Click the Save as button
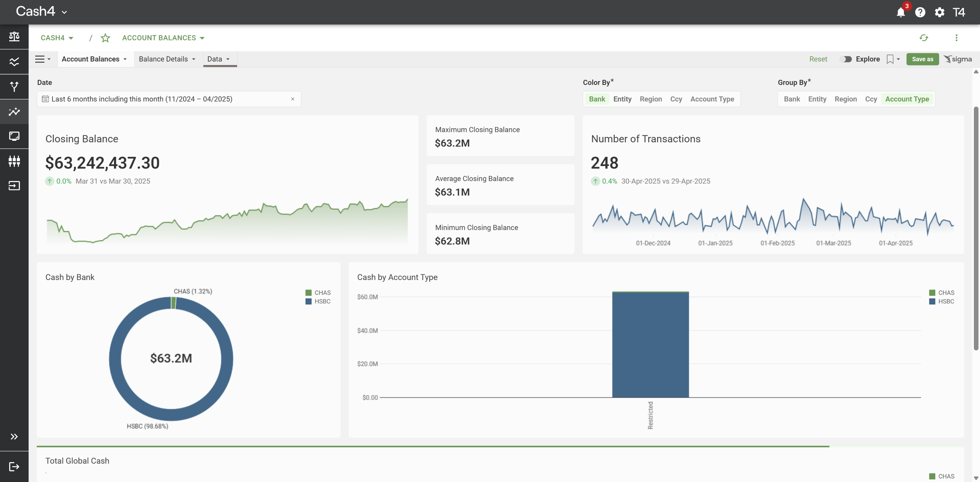This screenshot has width=980, height=482. pos(922,59)
